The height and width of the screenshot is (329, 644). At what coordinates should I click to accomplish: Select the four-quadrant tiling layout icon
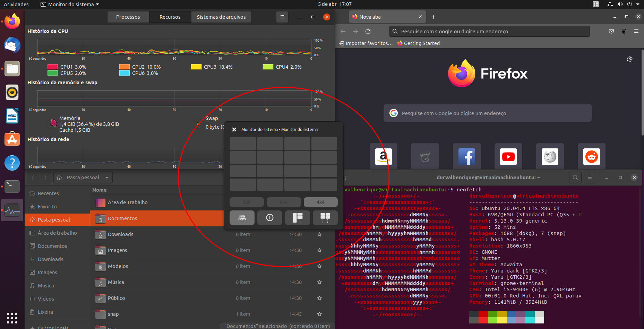tap(325, 218)
